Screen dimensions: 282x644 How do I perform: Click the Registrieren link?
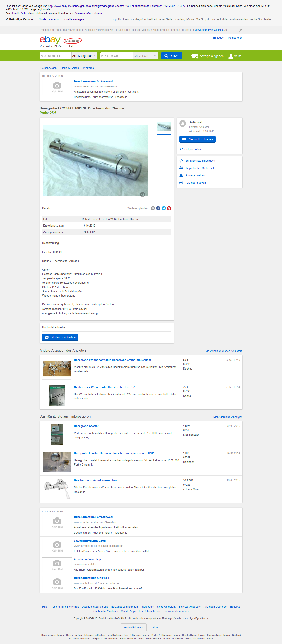click(x=235, y=38)
